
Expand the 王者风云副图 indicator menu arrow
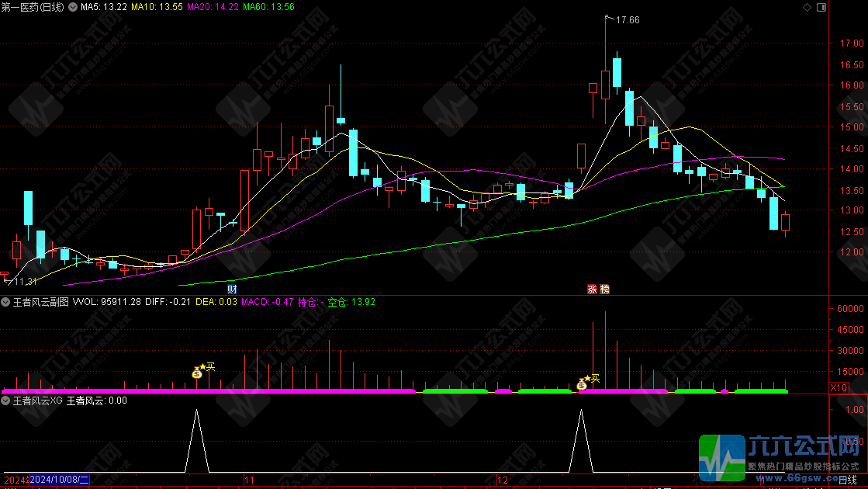tap(6, 302)
